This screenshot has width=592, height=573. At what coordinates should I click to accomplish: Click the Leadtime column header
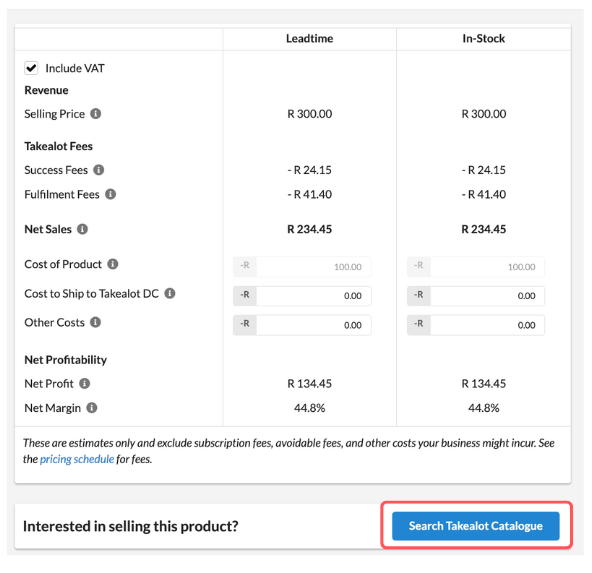click(x=310, y=39)
